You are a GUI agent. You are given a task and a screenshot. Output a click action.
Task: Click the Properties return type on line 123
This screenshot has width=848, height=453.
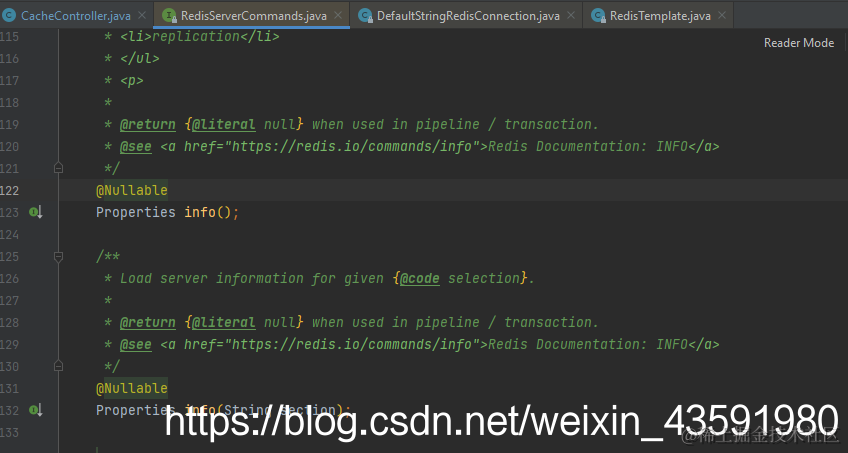point(136,212)
